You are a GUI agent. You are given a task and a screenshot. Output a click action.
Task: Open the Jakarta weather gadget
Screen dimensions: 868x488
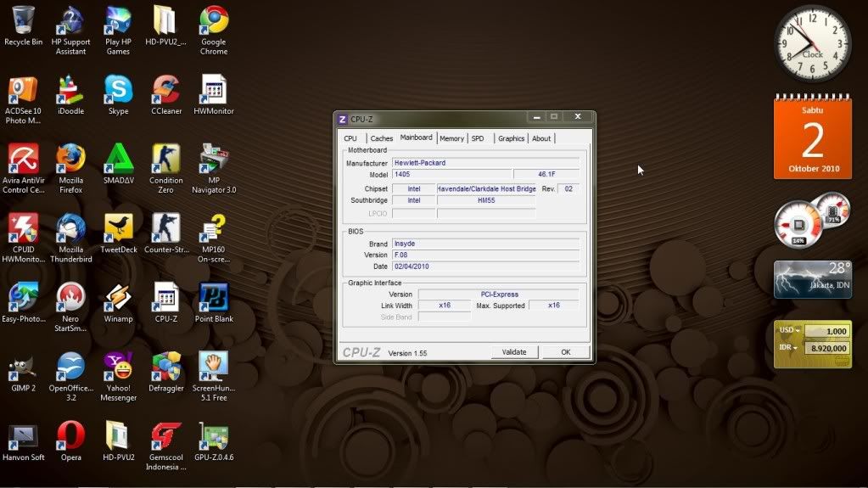coord(813,279)
